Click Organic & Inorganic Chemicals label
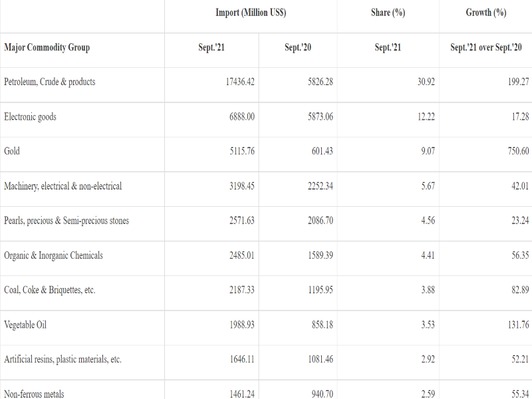The width and height of the screenshot is (532, 399). coord(53,255)
